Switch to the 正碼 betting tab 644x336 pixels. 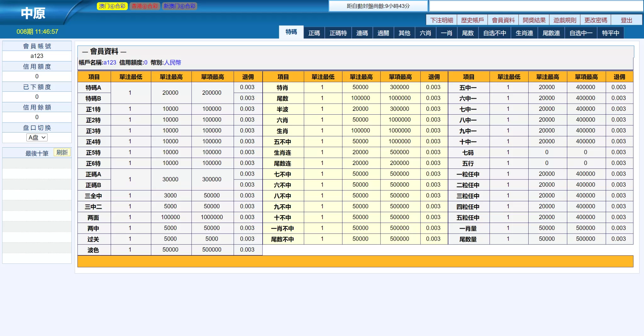click(x=314, y=33)
